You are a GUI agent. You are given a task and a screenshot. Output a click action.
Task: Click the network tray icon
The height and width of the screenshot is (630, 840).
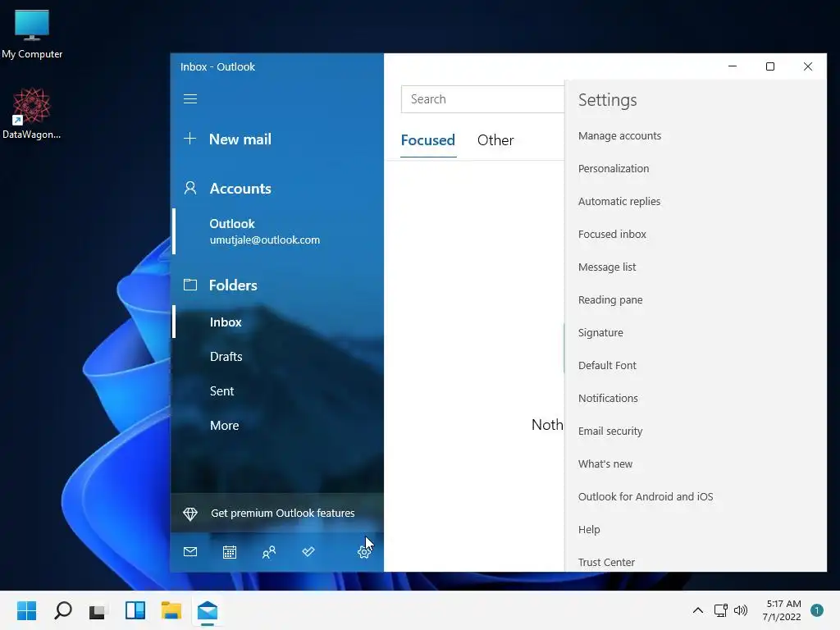click(720, 610)
